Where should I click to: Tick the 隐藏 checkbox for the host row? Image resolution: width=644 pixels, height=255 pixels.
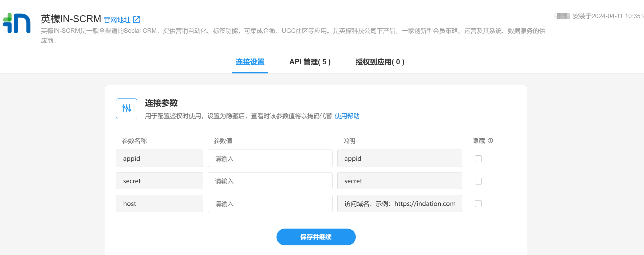click(478, 203)
